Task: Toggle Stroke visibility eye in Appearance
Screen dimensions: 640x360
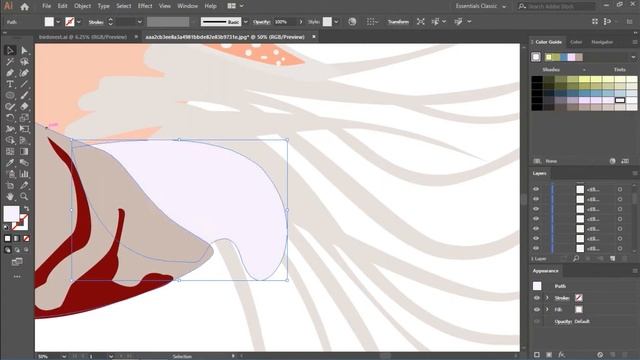Action: (537, 298)
